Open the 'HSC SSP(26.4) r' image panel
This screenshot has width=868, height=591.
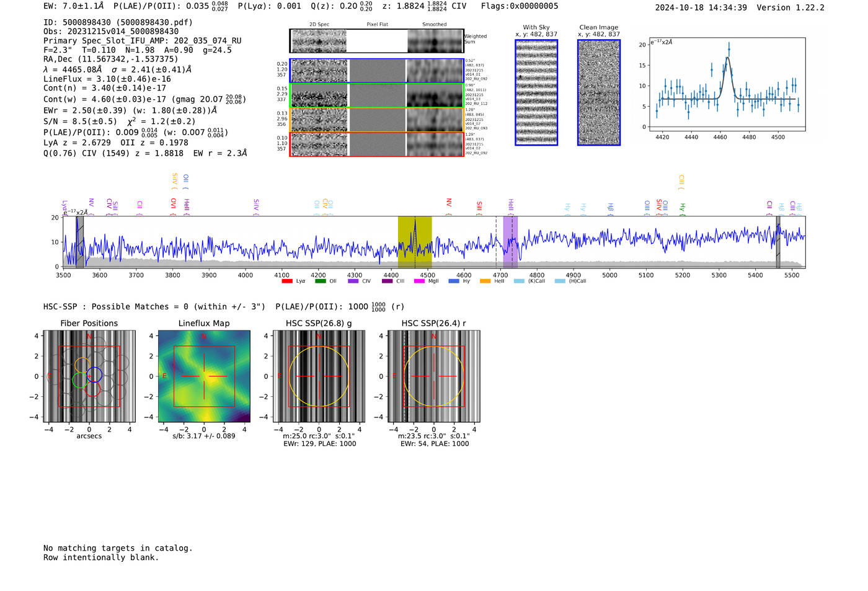(434, 377)
